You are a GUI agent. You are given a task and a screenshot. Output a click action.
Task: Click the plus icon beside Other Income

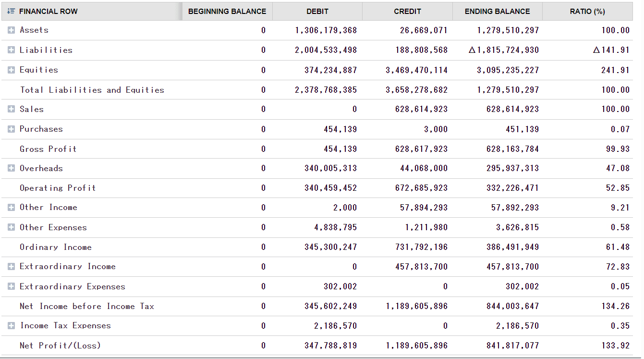click(x=11, y=207)
